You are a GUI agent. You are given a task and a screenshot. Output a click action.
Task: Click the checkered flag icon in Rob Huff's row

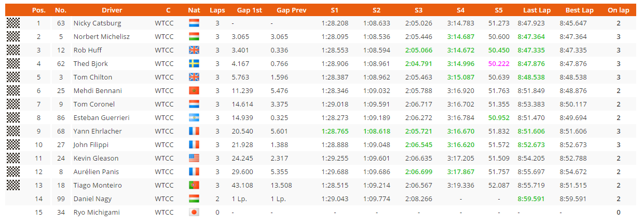[x=13, y=50]
